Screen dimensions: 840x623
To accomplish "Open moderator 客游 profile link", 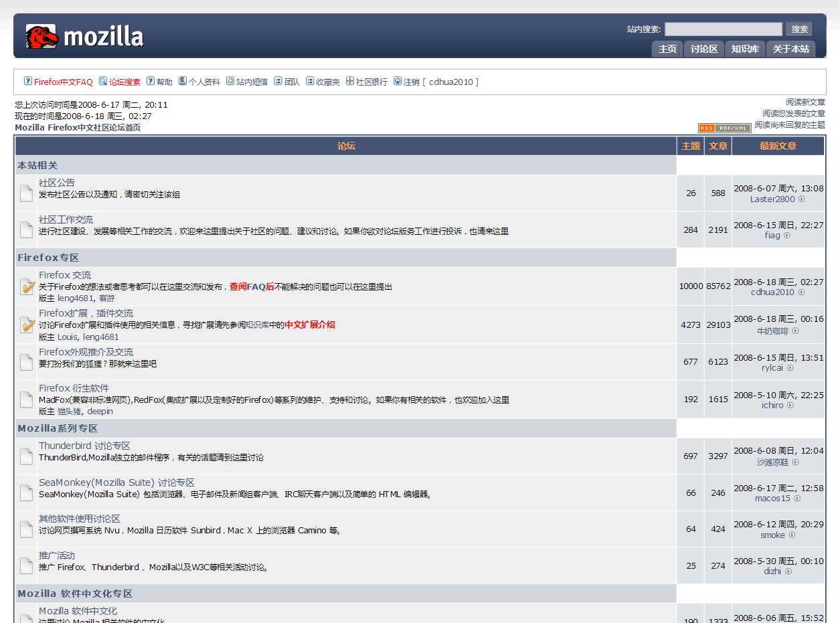I will (x=106, y=298).
